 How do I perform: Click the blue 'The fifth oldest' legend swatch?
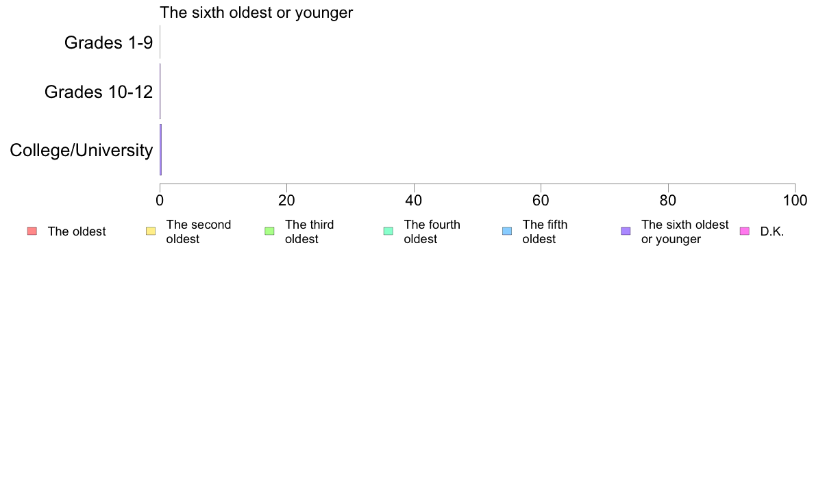[507, 231]
